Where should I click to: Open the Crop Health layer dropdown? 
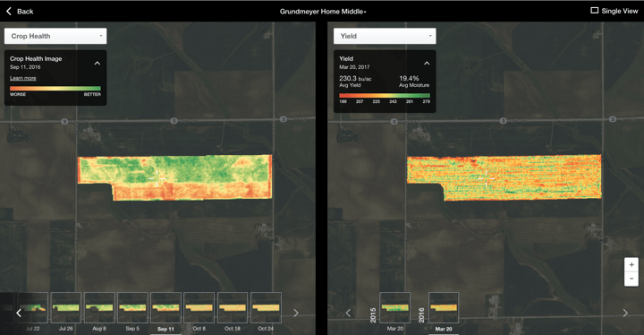click(x=55, y=36)
